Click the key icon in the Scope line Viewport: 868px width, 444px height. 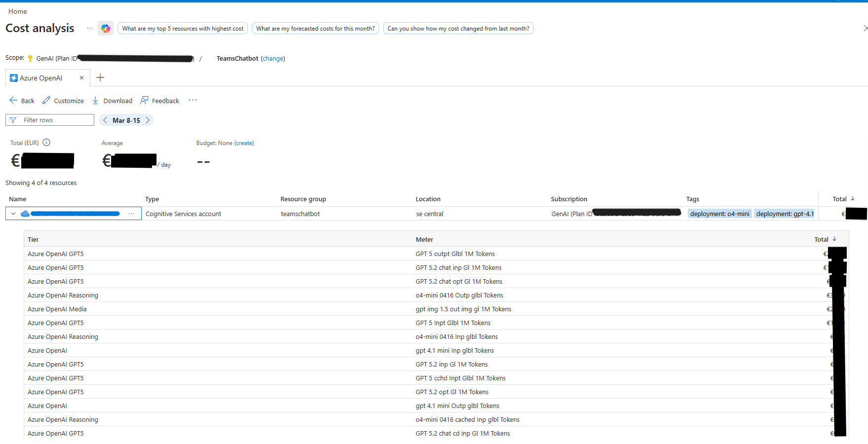pos(30,58)
